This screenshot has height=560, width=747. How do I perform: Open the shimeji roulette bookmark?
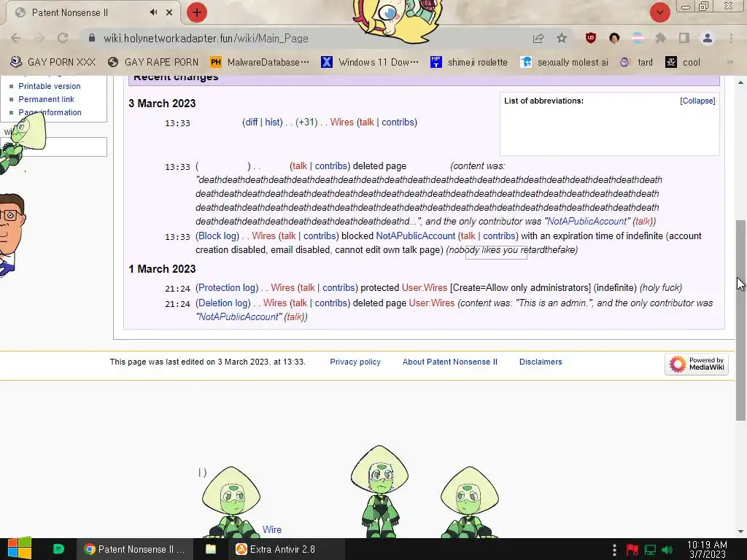(469, 62)
